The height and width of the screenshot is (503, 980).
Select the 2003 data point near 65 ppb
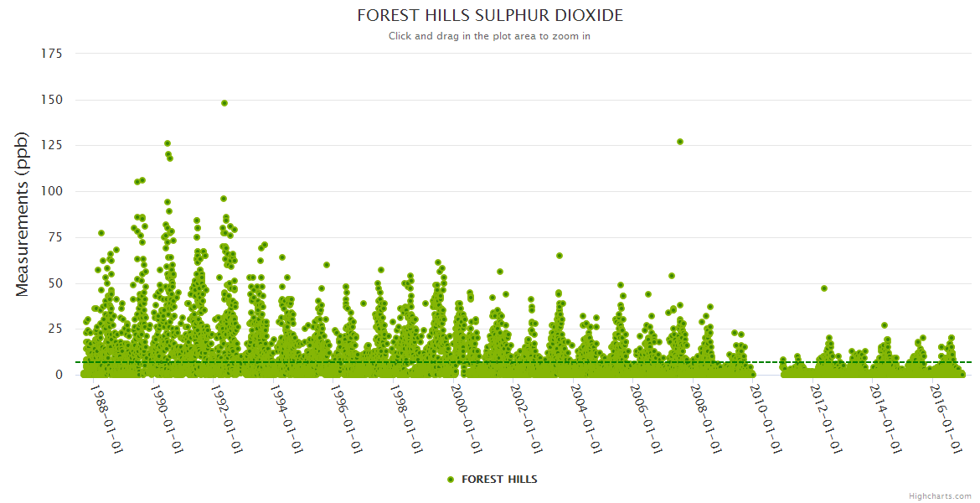(560, 256)
